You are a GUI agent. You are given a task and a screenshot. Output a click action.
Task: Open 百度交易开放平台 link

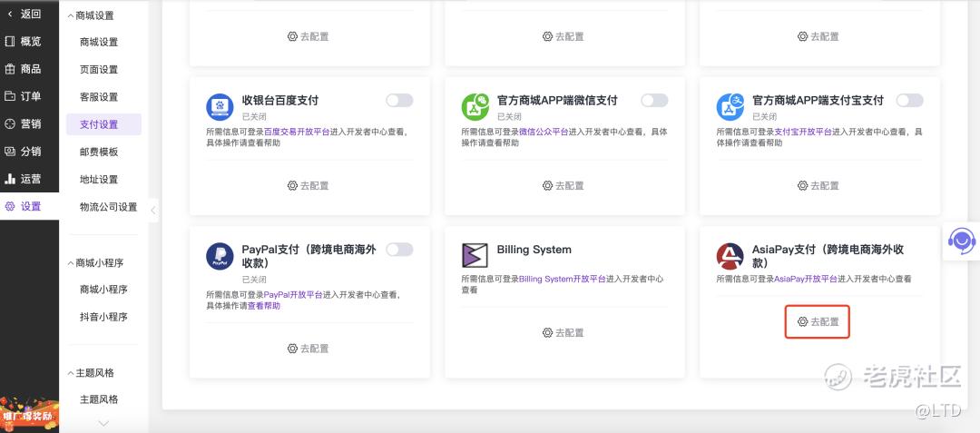297,132
